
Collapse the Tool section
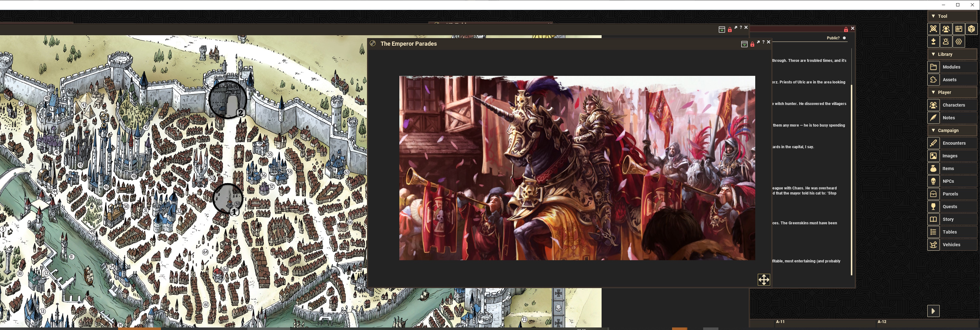[x=933, y=16]
